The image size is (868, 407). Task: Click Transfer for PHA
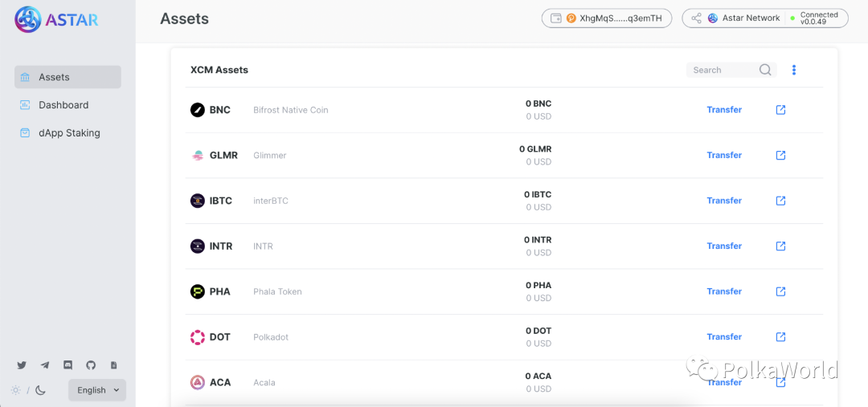tap(724, 291)
